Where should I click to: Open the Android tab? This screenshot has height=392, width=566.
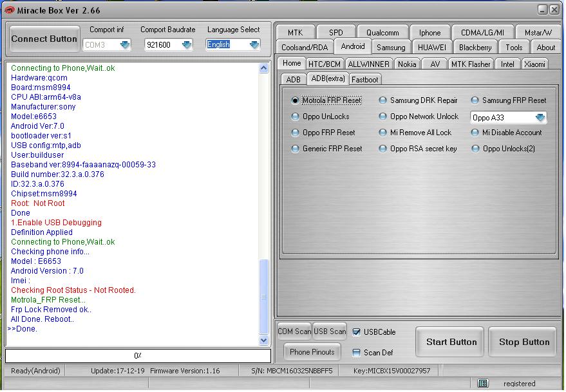pos(353,46)
